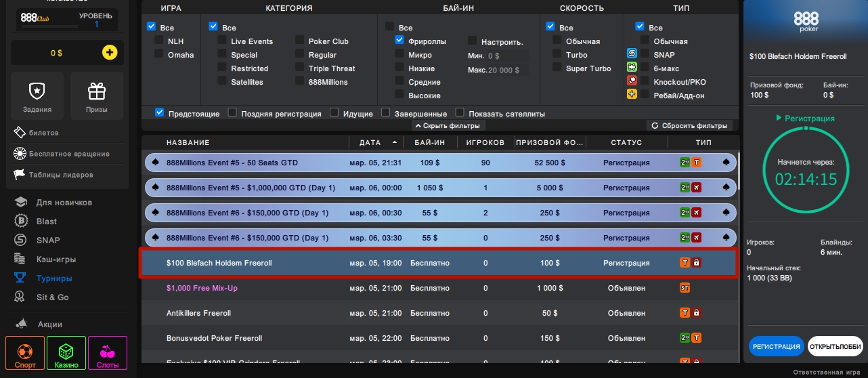Click the УРОВЕНЬ 1 level indicator
Viewport: 868px width, 378px height.
96,20
